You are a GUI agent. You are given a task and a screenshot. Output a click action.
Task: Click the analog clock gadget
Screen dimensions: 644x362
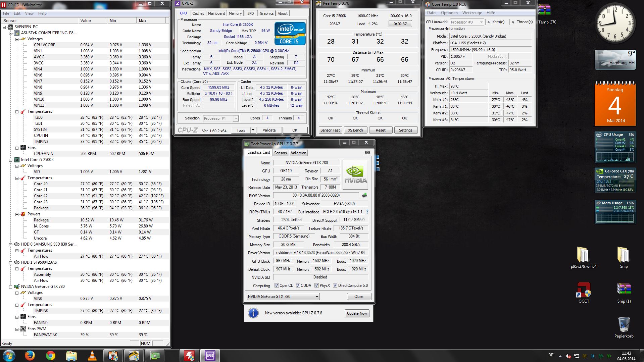click(x=615, y=23)
